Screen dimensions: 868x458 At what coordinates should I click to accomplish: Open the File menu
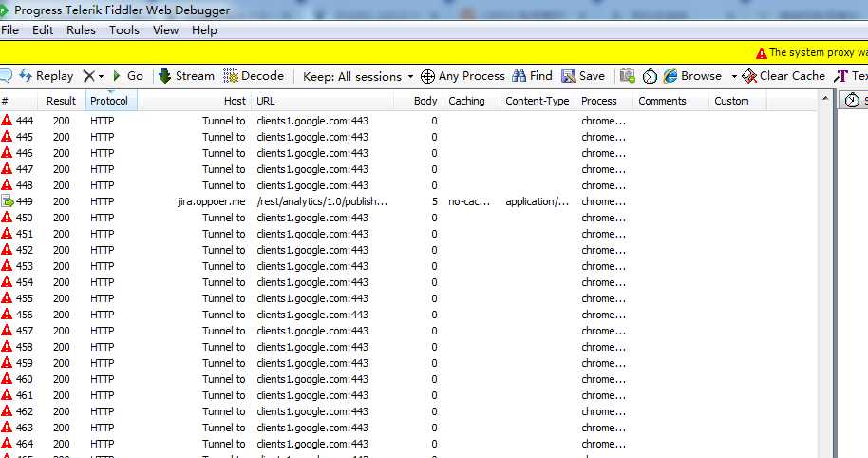click(x=9, y=29)
